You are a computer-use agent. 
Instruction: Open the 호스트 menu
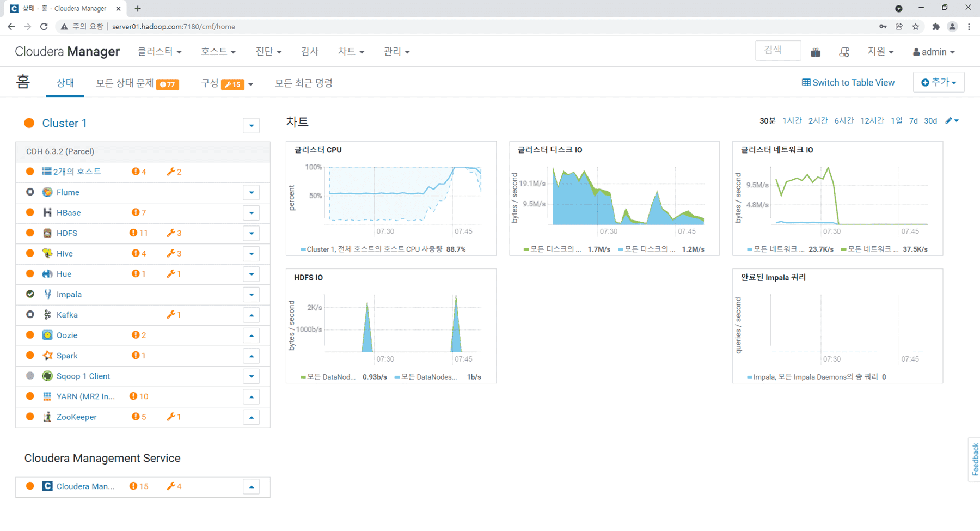click(x=218, y=51)
